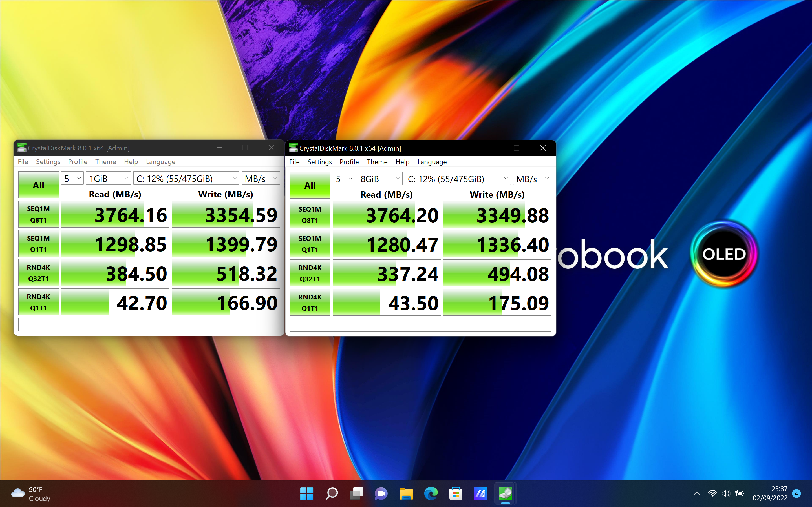812x507 pixels.
Task: Open MB/s unit dropdown in left window
Action: click(x=261, y=179)
